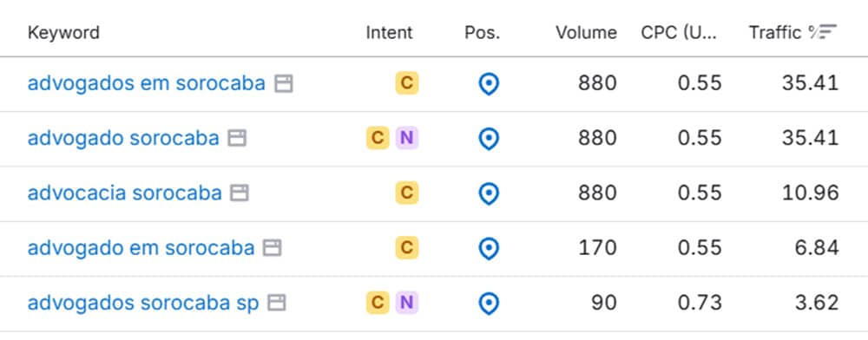The width and height of the screenshot is (868, 340).
Task: Click location pin for advogado em sorocaba
Action: pyautogui.click(x=488, y=248)
